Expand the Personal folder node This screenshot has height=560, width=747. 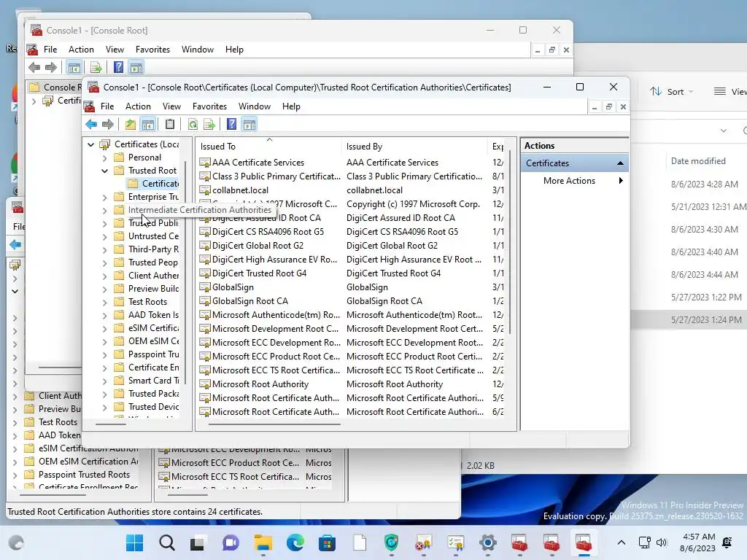pyautogui.click(x=105, y=157)
